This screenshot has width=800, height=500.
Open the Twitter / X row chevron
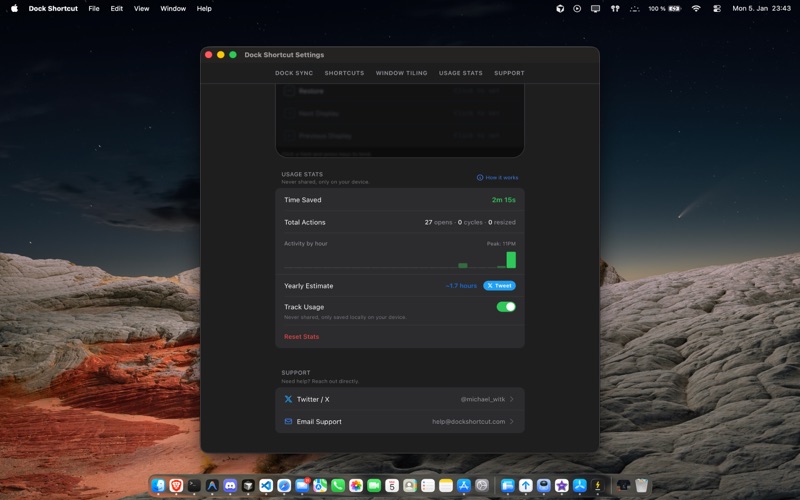512,399
